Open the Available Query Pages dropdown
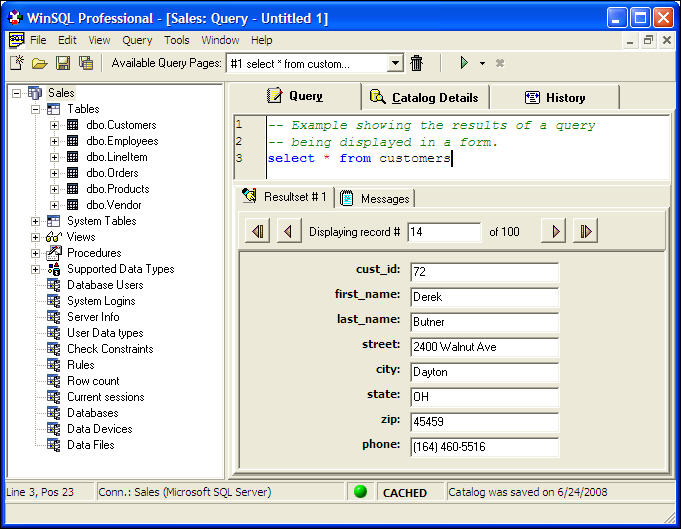Image resolution: width=681 pixels, height=529 pixels. [395, 63]
